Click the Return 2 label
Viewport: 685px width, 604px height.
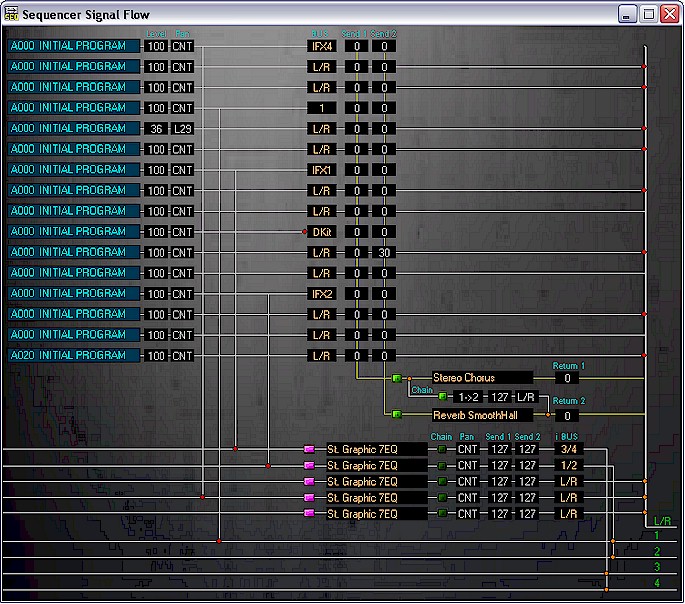[568, 400]
